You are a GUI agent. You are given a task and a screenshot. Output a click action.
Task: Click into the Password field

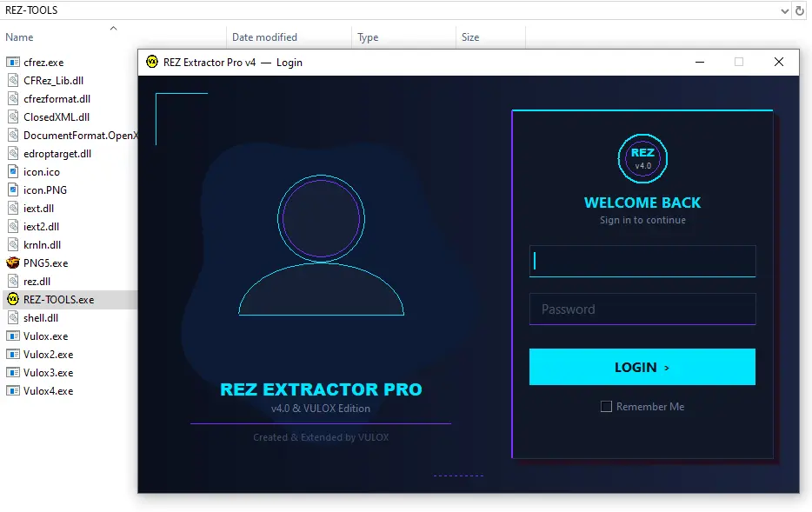pyautogui.click(x=642, y=309)
